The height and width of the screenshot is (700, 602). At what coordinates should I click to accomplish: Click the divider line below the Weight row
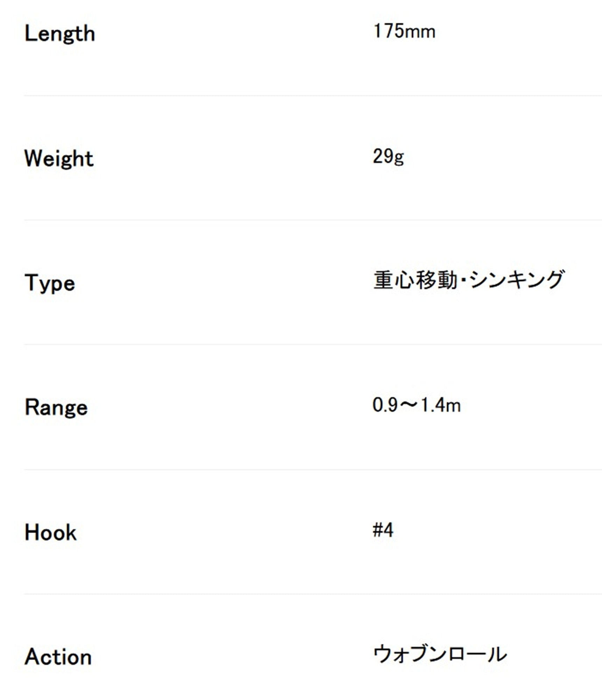tap(313, 220)
